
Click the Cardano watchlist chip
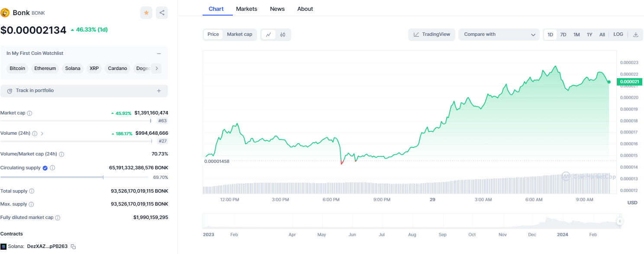[x=117, y=68]
